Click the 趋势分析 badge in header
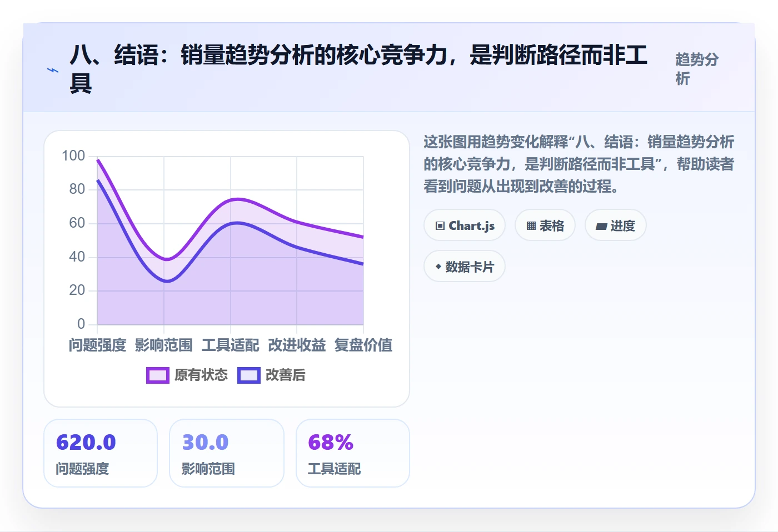Viewport: 778px width, 532px height. coord(697,69)
